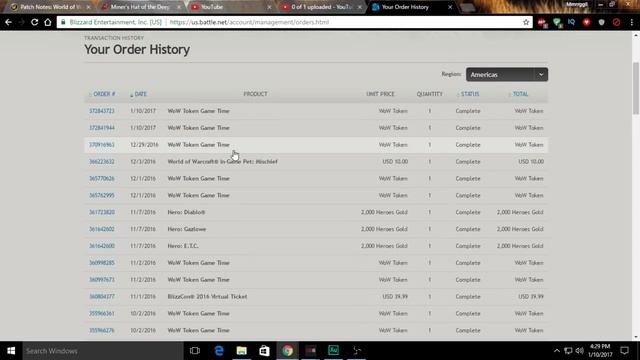
Task: Sort the table by Total
Action: 519,94
